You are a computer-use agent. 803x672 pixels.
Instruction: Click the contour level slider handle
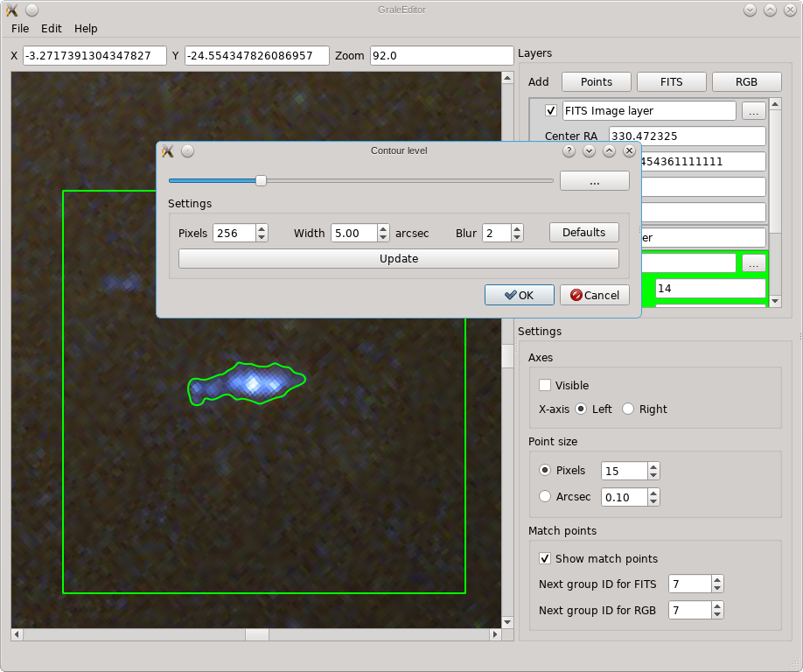point(261,181)
